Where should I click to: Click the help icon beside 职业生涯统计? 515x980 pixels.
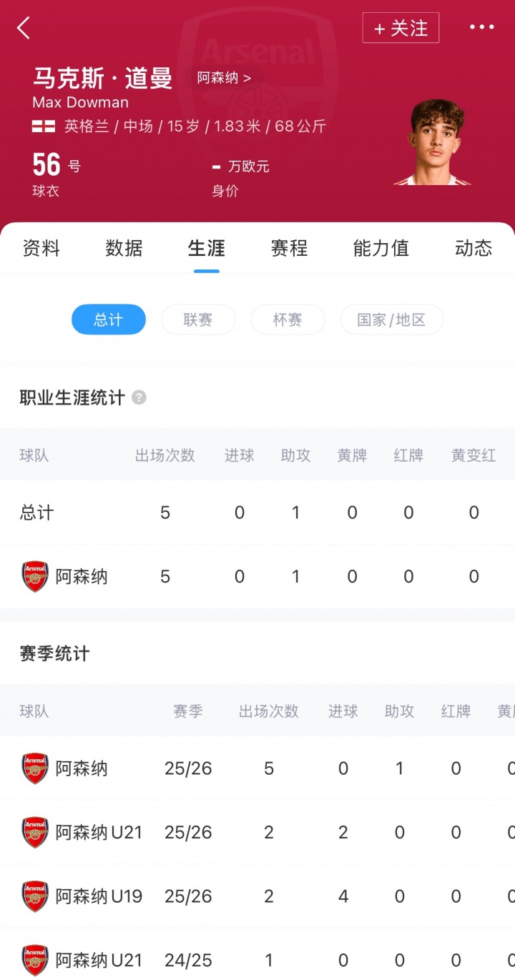click(x=139, y=397)
